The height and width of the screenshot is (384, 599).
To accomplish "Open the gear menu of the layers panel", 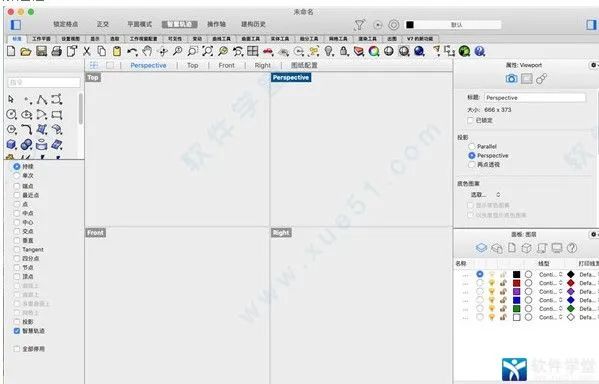I will pos(594,234).
